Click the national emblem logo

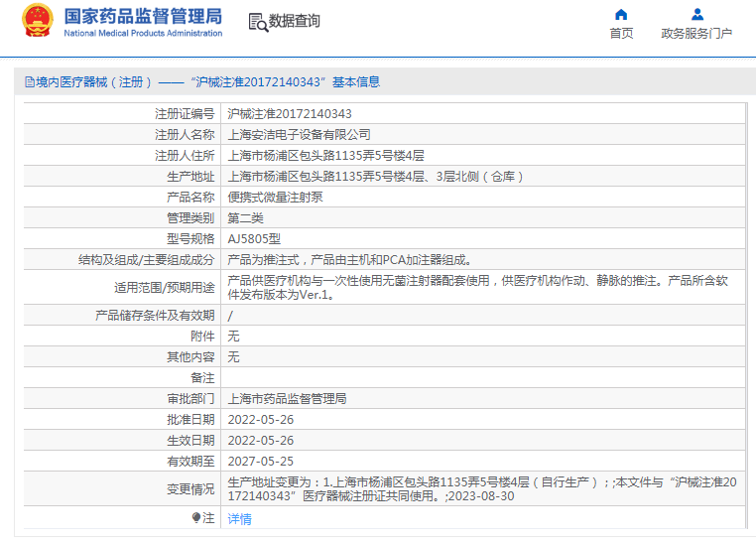click(37, 21)
